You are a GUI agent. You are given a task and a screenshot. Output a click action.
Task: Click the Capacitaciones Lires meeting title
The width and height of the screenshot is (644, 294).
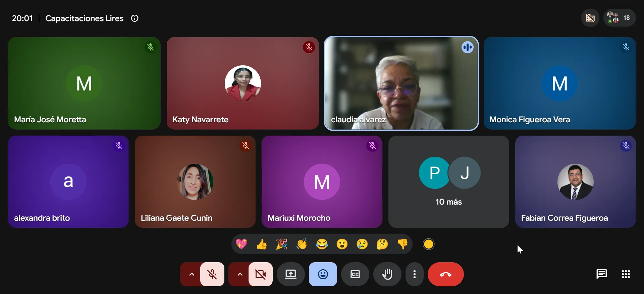click(84, 18)
